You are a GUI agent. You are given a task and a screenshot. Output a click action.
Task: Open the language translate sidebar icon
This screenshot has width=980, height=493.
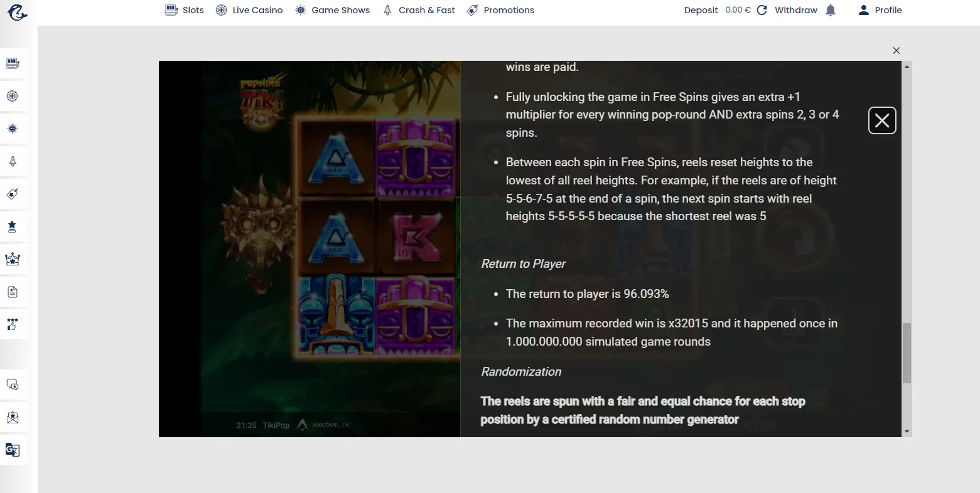(13, 450)
